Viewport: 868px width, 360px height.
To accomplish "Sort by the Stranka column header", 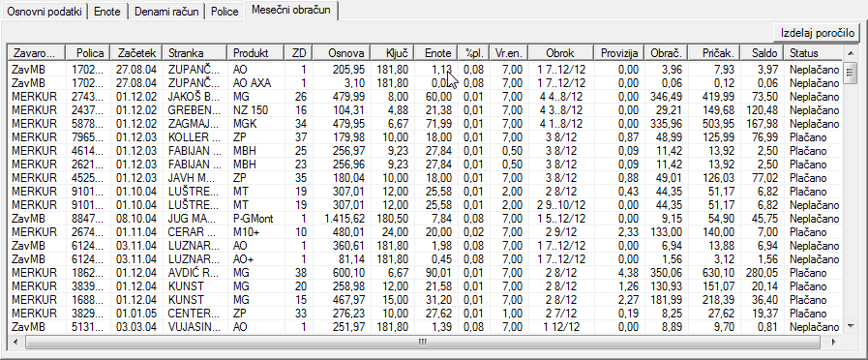I will point(195,53).
